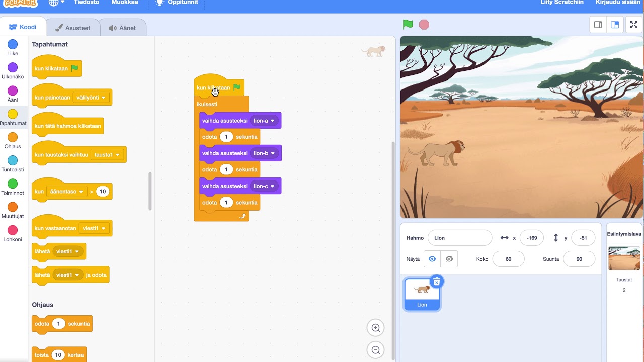Image resolution: width=644 pixels, height=362 pixels.
Task: Open äänentaso dropdown in palette
Action: (66, 191)
